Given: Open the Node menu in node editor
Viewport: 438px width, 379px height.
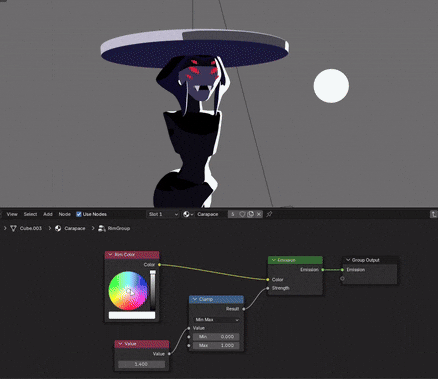Looking at the screenshot, I should click(65, 214).
